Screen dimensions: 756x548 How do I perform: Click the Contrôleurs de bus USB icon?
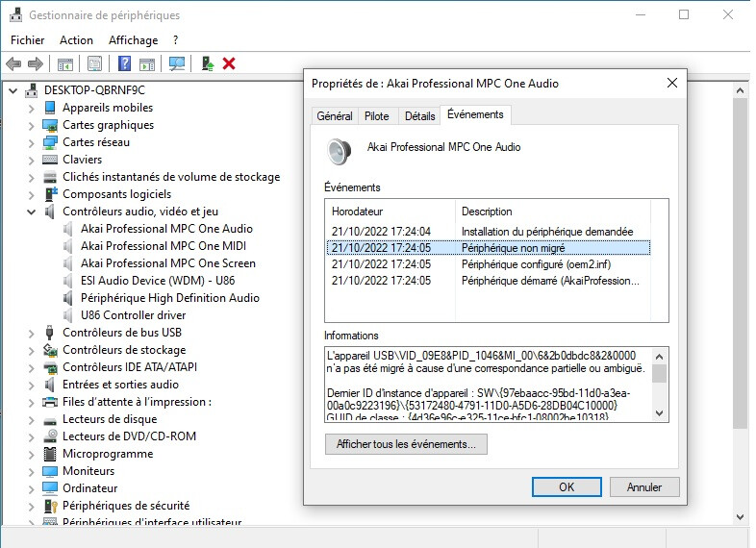pos(49,333)
